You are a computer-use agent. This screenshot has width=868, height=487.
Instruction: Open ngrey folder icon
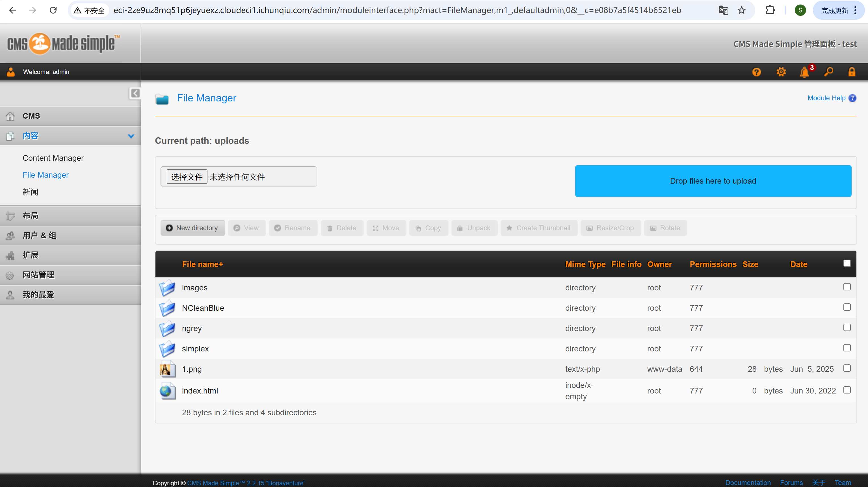pyautogui.click(x=167, y=328)
